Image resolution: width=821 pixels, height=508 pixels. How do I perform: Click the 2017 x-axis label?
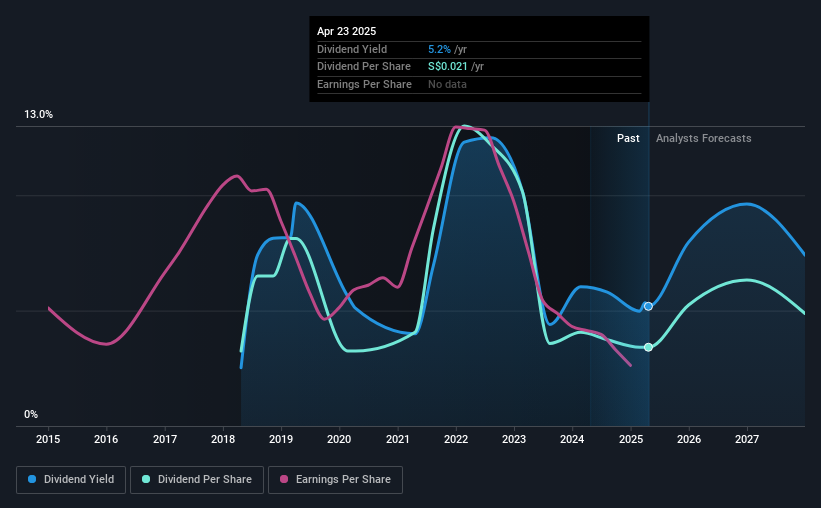point(165,439)
